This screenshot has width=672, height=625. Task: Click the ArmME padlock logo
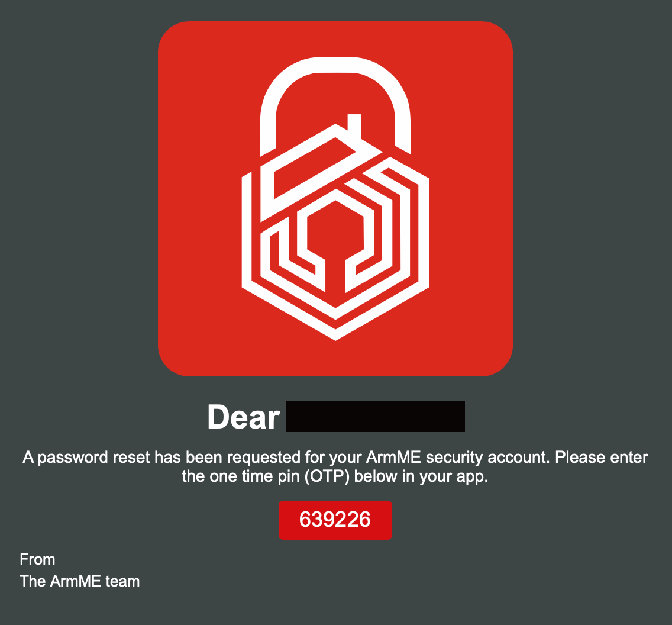pyautogui.click(x=335, y=198)
